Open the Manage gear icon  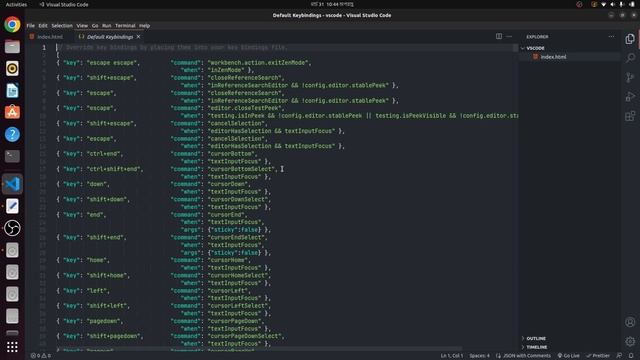click(630, 341)
